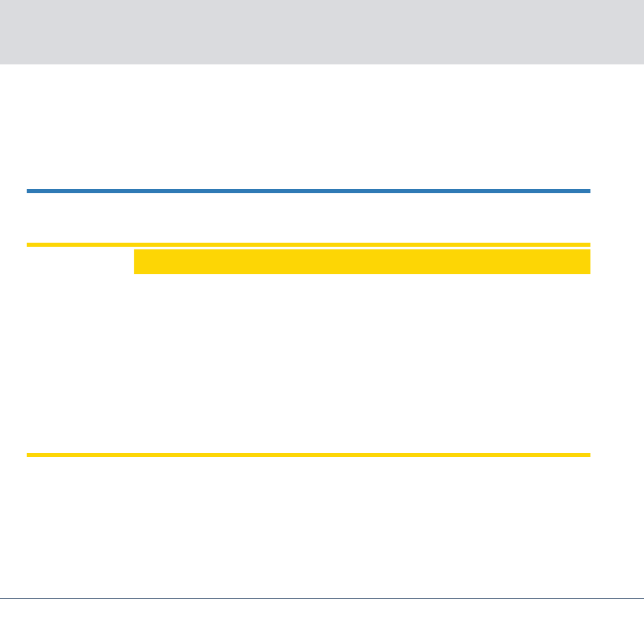Screen dimensions: 644x644
Task: Click the left end of the blue line
Action: [30, 191]
